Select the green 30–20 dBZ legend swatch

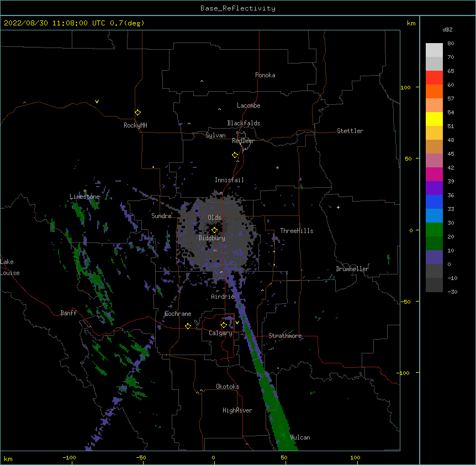[434, 230]
